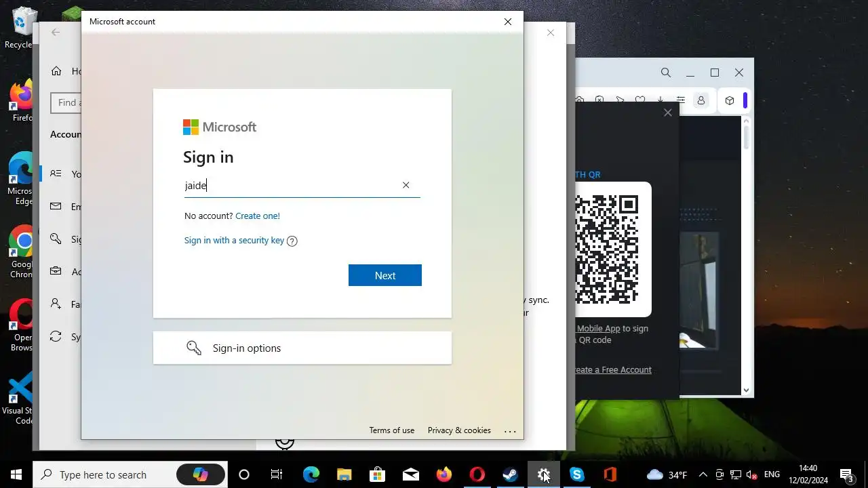Open Terms of use link
868x488 pixels.
coord(391,430)
